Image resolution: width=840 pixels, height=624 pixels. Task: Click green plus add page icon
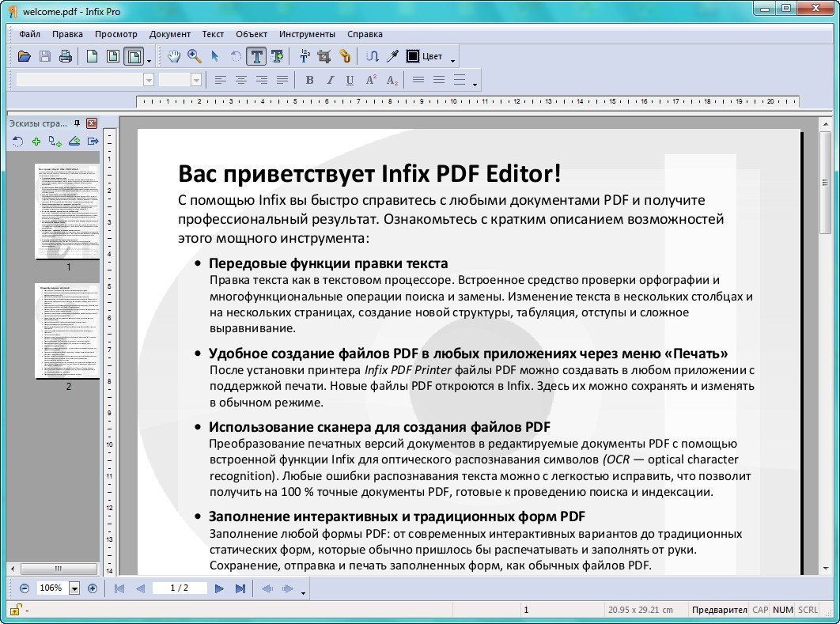36,141
